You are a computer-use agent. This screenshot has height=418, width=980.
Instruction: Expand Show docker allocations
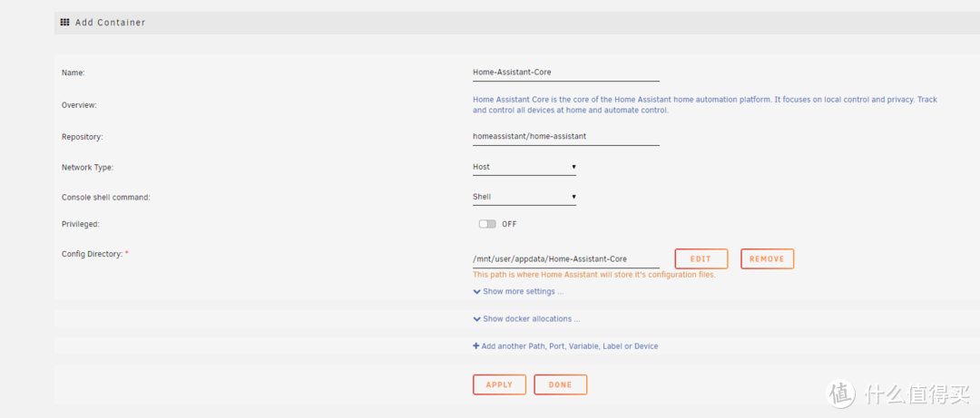tap(527, 318)
